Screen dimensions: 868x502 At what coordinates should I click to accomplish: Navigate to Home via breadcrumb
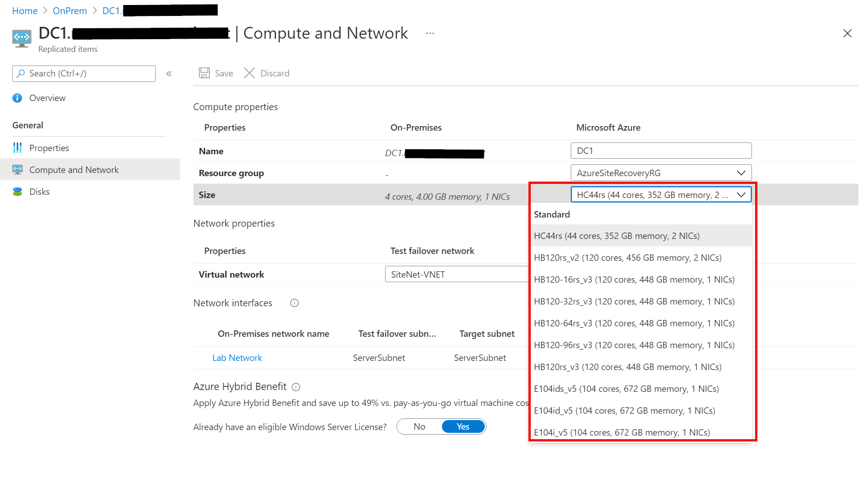[25, 10]
